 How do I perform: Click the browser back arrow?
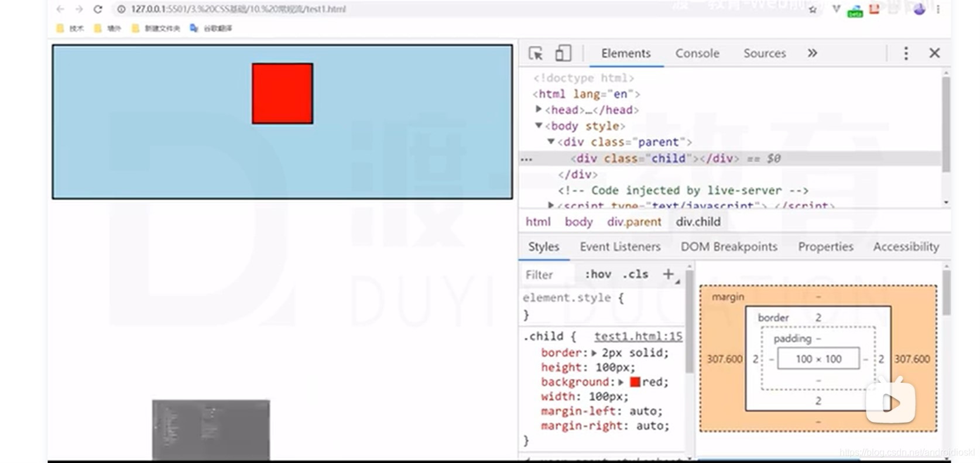coord(60,9)
